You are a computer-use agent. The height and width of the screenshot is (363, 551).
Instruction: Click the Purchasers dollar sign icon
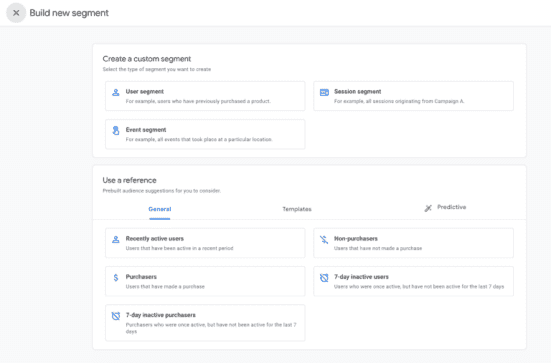tap(116, 278)
